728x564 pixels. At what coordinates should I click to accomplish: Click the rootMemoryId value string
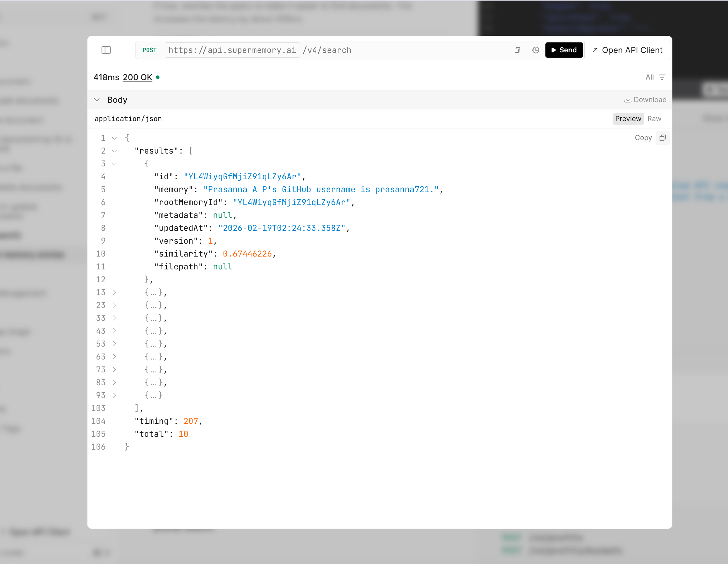point(291,202)
